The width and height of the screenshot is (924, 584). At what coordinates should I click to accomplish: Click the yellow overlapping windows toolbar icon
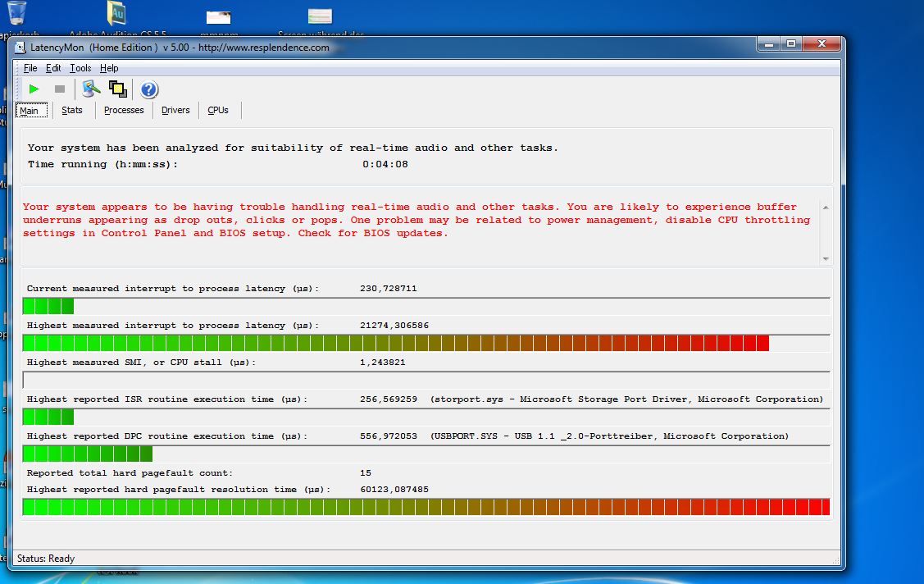tap(118, 89)
